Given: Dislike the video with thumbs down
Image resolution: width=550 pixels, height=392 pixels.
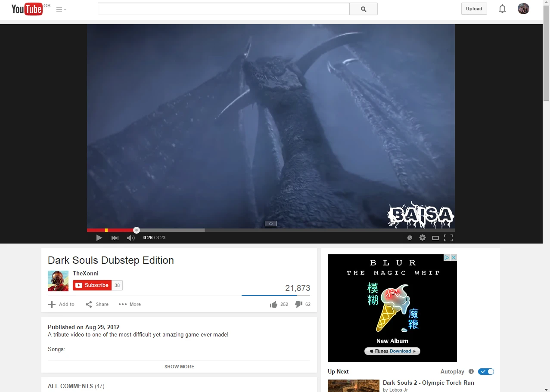Looking at the screenshot, I should click(302, 304).
